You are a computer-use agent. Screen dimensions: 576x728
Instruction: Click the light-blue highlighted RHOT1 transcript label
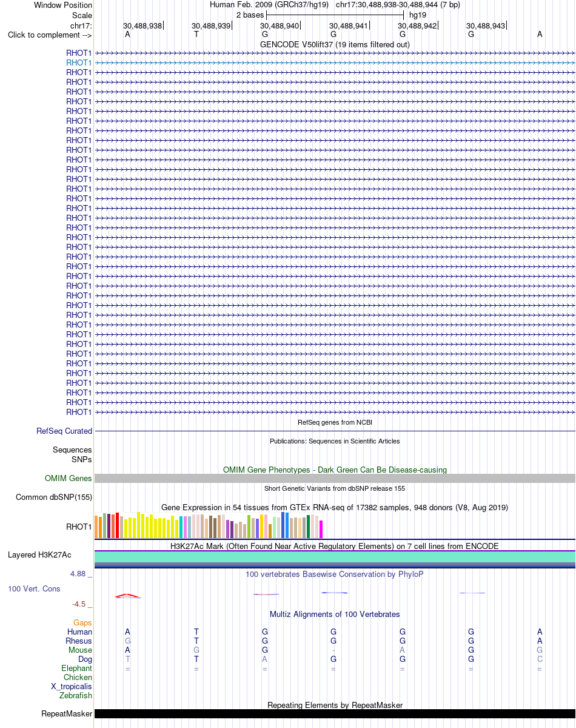pos(79,62)
